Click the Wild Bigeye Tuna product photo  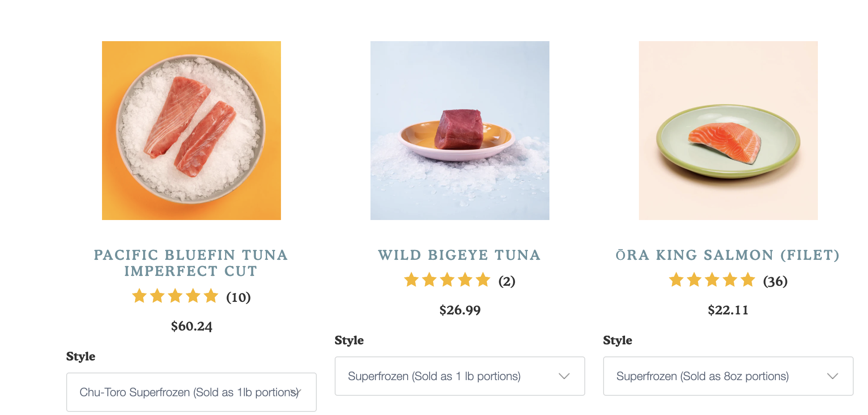460,130
